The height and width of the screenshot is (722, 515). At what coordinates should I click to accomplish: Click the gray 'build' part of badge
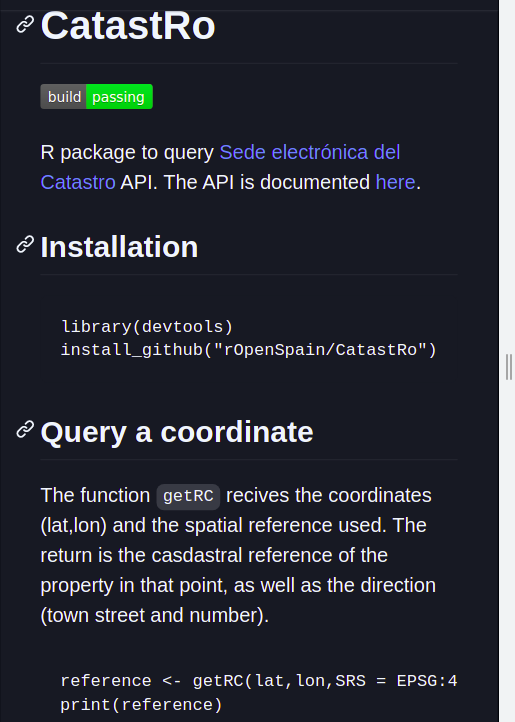pos(64,97)
